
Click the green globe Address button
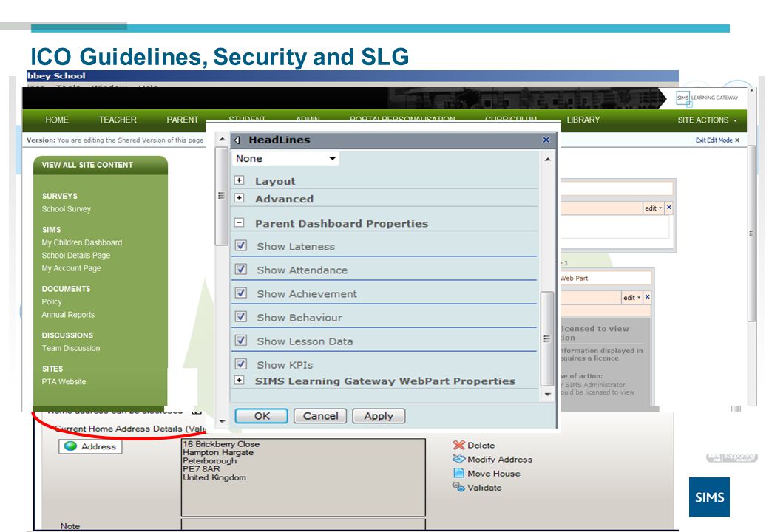[x=90, y=446]
